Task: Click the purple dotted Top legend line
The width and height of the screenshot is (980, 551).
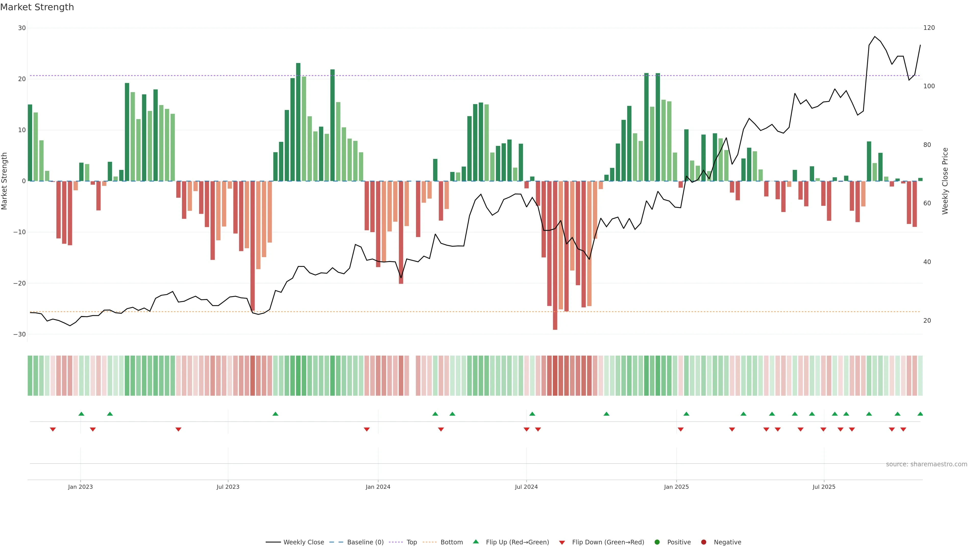Action: click(396, 542)
